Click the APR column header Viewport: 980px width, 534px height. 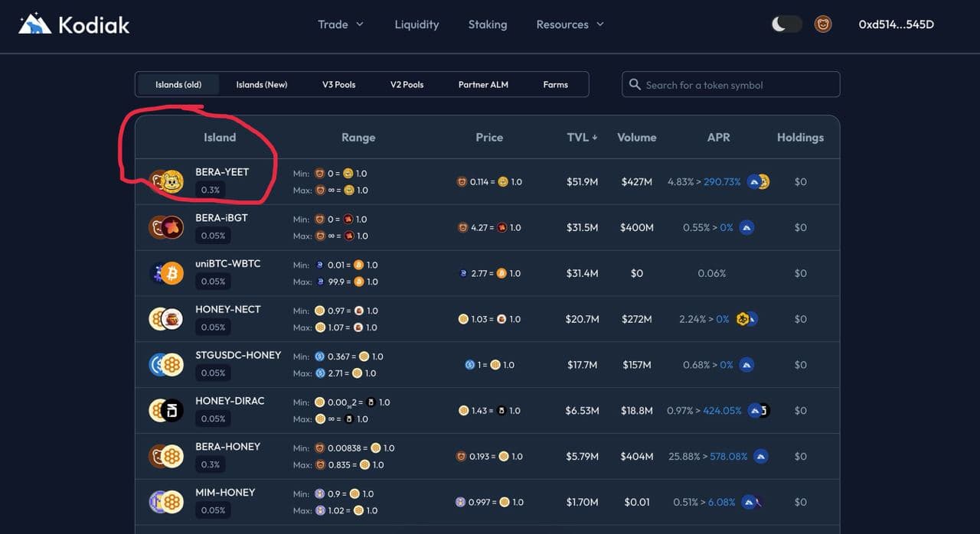(x=718, y=137)
